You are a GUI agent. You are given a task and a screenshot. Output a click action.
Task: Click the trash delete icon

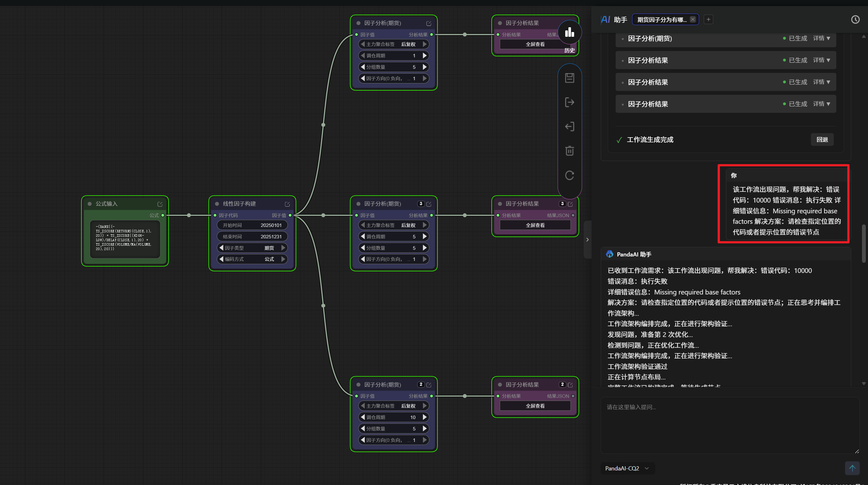tap(569, 151)
